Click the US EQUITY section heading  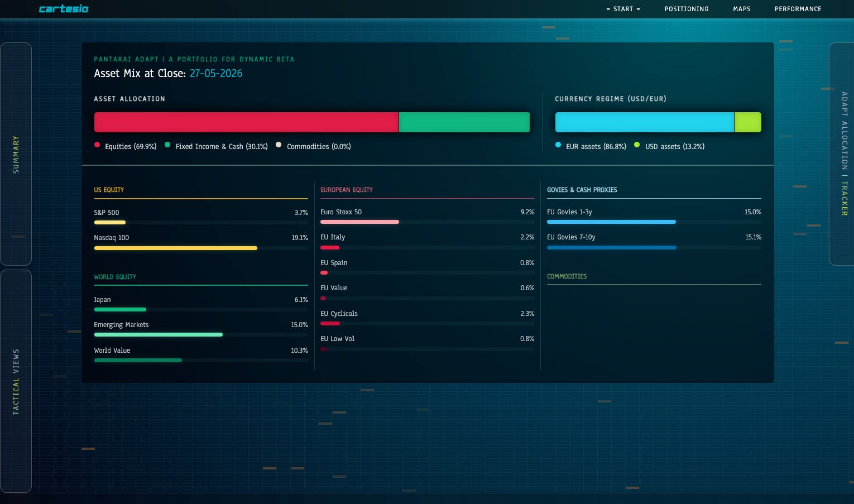pos(109,190)
